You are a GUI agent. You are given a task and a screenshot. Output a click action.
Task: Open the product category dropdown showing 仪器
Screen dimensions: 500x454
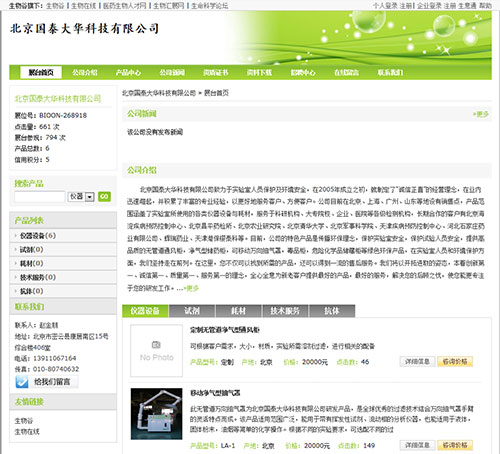click(81, 197)
